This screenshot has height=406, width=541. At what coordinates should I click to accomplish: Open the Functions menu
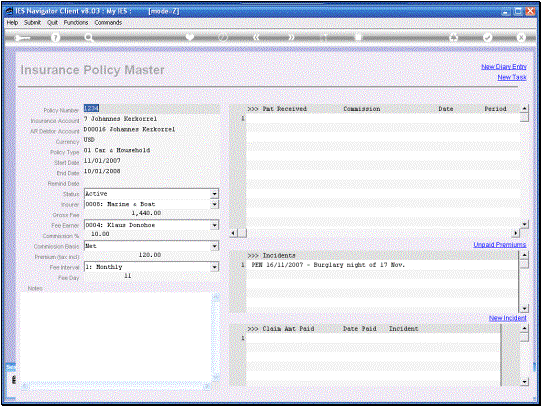(x=76, y=22)
